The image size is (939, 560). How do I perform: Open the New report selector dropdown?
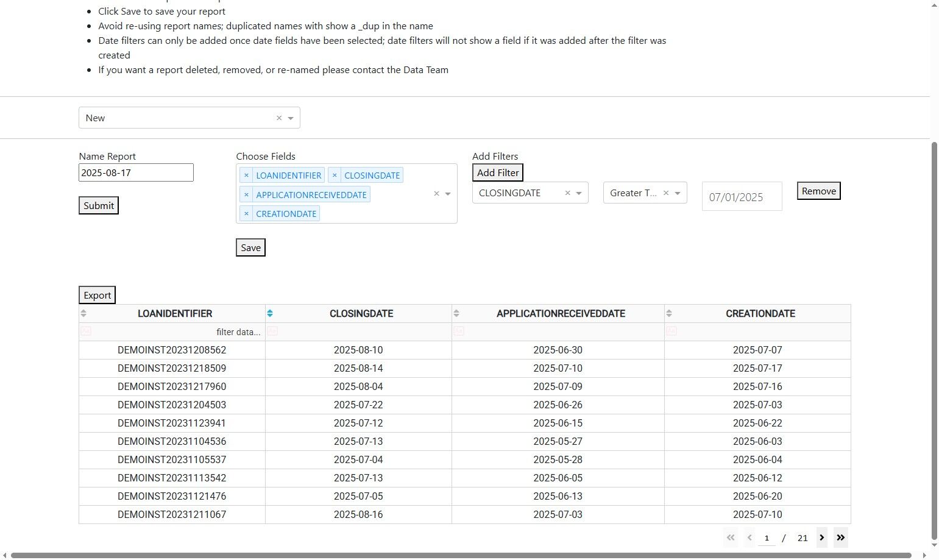pyautogui.click(x=291, y=118)
